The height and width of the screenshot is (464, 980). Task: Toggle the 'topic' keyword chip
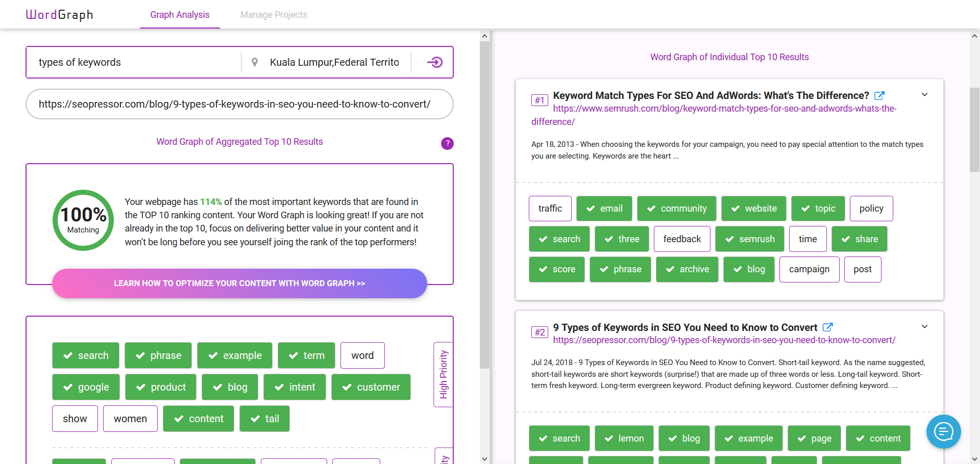tap(818, 209)
